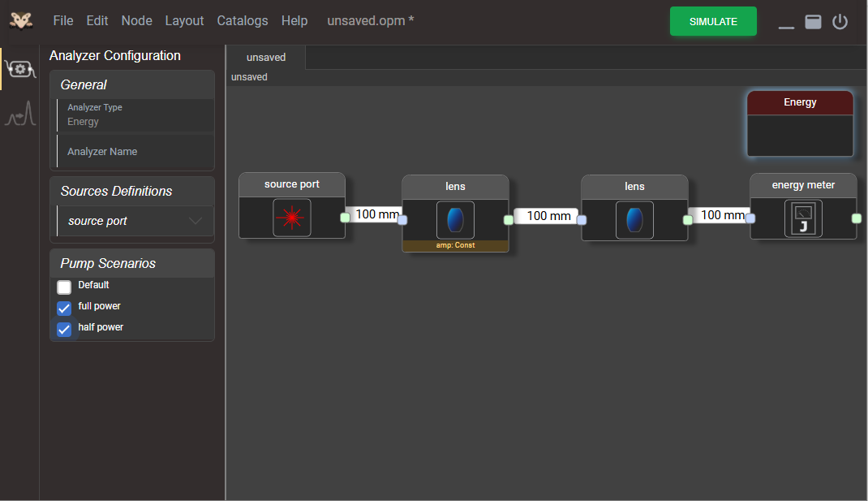Uncheck the half power scenario
This screenshot has height=501, width=868.
pyautogui.click(x=64, y=329)
